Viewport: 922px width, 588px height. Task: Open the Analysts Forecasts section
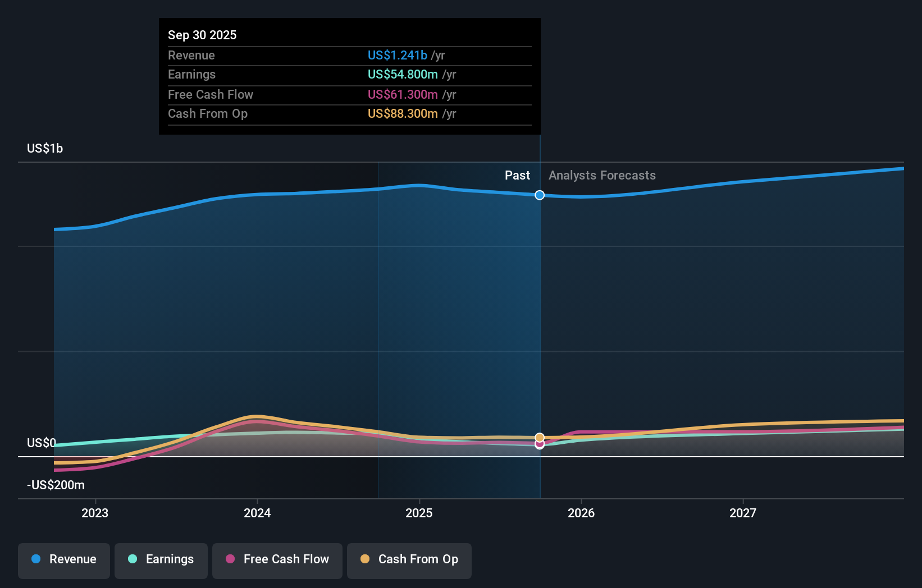pyautogui.click(x=601, y=175)
